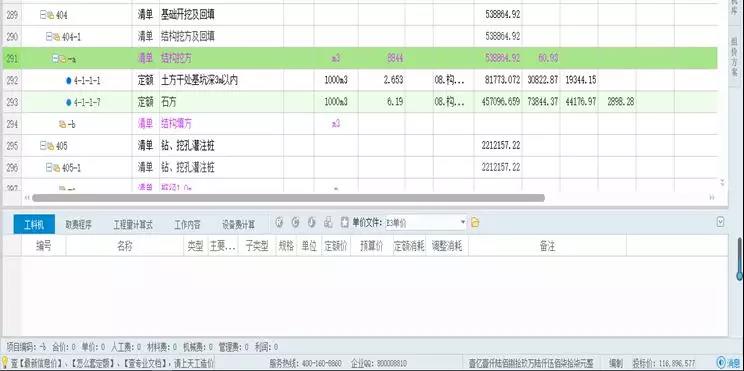Switch to the 工程量计算式 tab

pyautogui.click(x=133, y=224)
